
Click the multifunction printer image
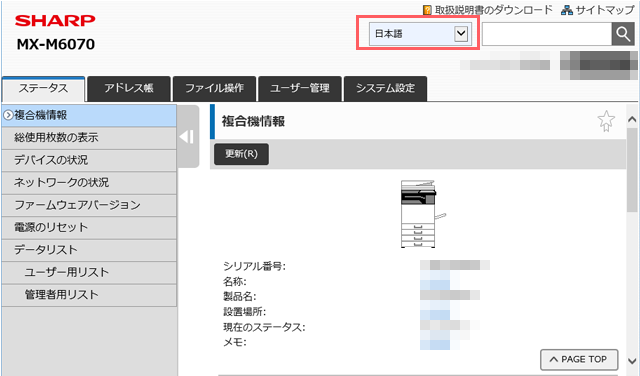click(x=423, y=214)
